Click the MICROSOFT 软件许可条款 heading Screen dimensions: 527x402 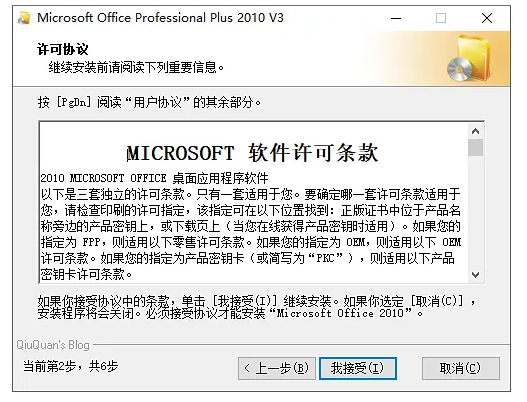pyautogui.click(x=252, y=153)
